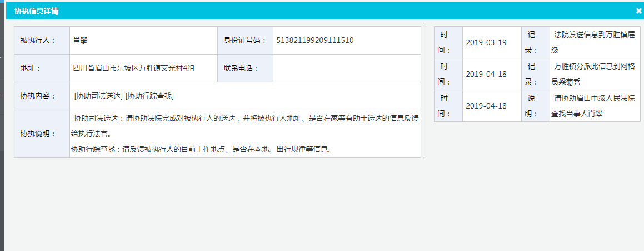Screen dimensions: 644x251
Task: Select the name 肖攀 in 被执行人 row
Action: [81, 40]
